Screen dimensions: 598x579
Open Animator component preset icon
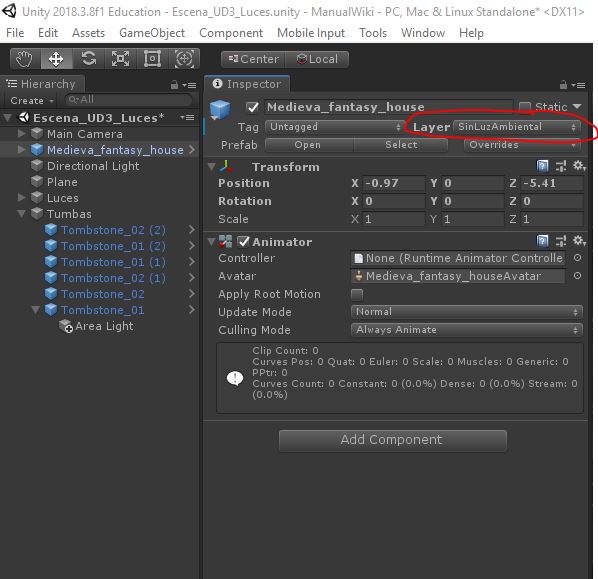pos(561,241)
